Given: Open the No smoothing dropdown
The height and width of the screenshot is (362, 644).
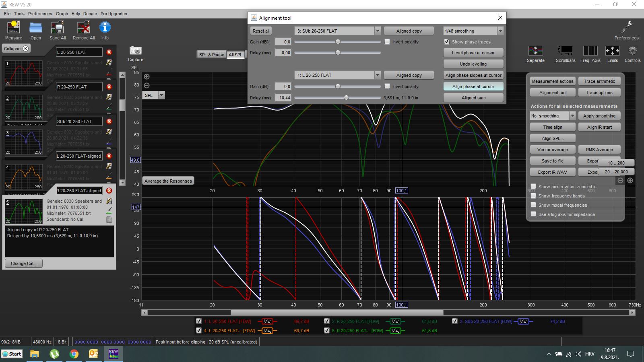Looking at the screenshot, I should click(x=572, y=116).
